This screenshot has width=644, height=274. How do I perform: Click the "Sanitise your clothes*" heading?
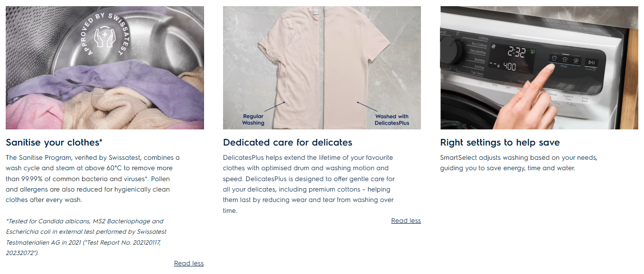54,143
